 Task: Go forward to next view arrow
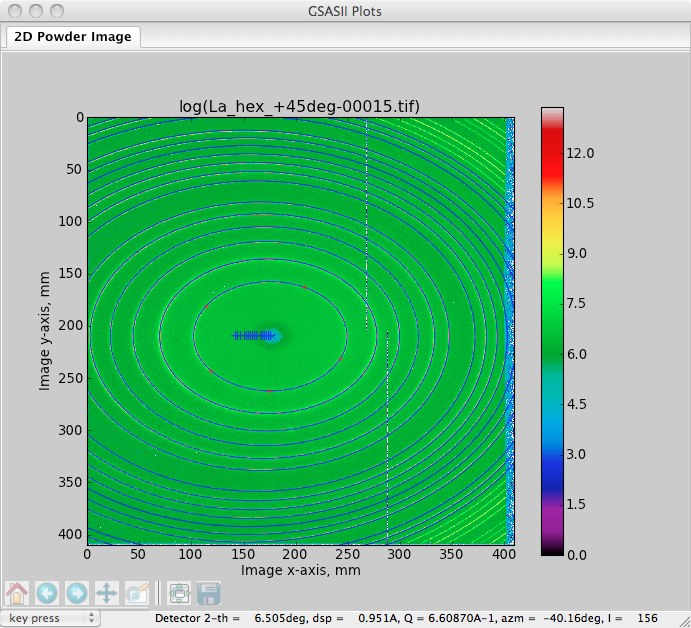77,593
